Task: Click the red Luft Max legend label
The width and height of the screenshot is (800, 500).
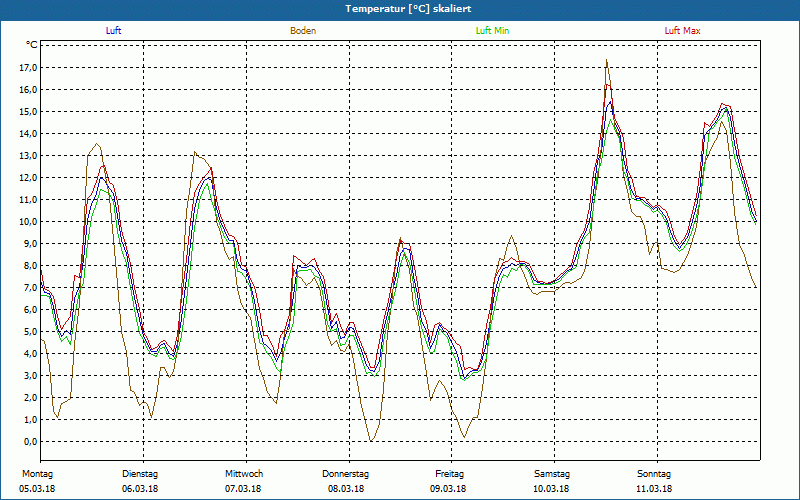Action: pos(682,31)
